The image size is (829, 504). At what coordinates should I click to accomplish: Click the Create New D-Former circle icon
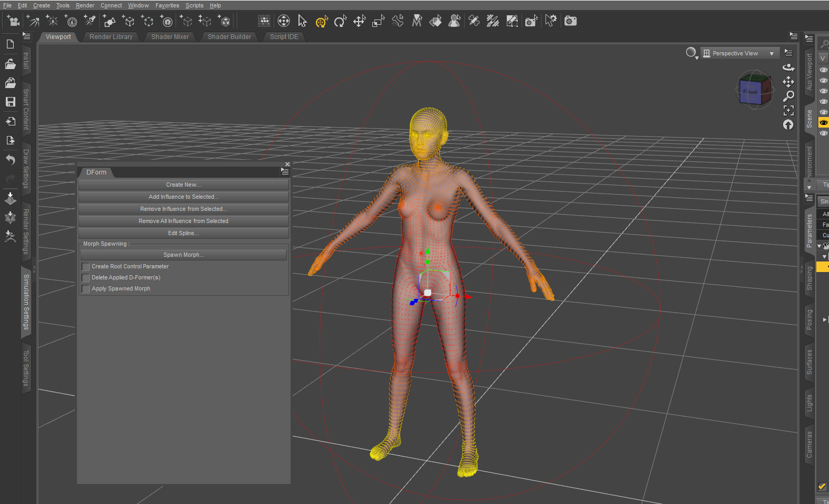point(167,21)
